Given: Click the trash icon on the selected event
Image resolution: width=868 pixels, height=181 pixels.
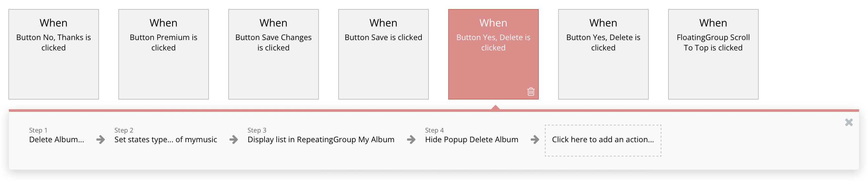Looking at the screenshot, I should tap(531, 92).
